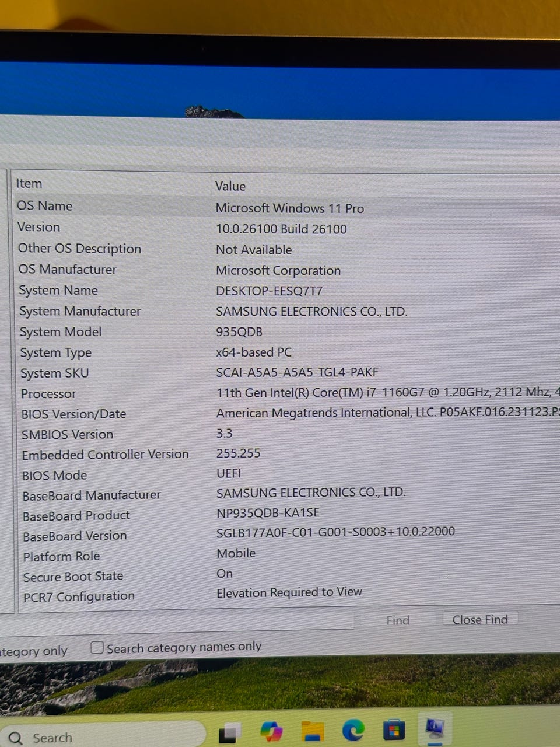This screenshot has width=560, height=747.
Task: Open Microsoft Store from the taskbar
Action: [394, 729]
